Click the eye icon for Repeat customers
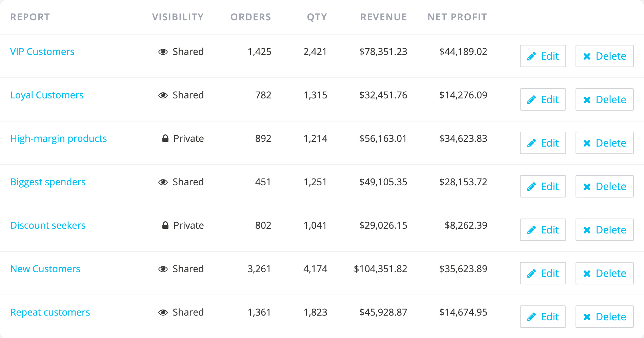 pyautogui.click(x=163, y=313)
